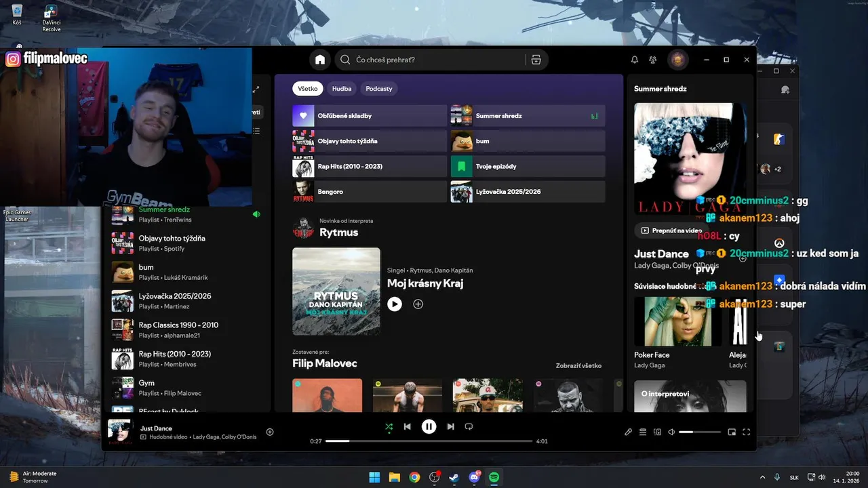Open the O interpretovi artist card
Viewport: 868px width, 488px height.
pos(690,396)
